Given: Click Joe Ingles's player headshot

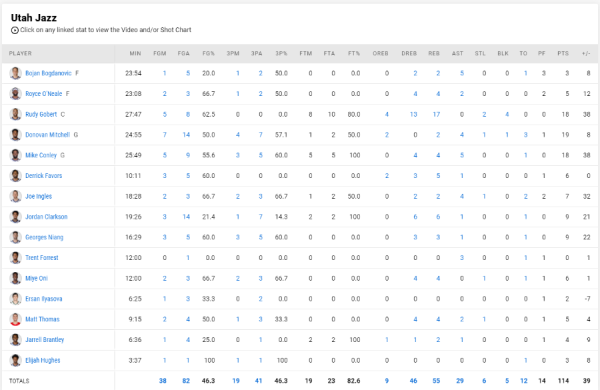Looking at the screenshot, I should click(15, 196).
